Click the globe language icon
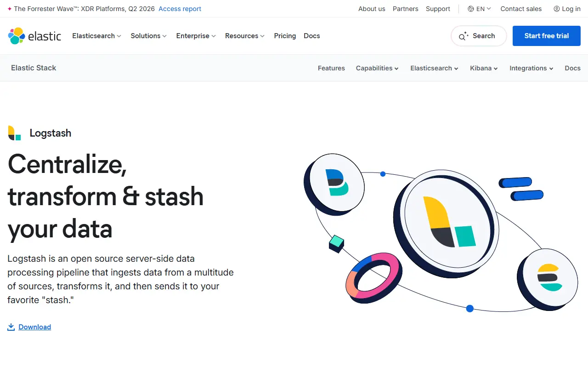Screen dimensions: 588x368 [471, 9]
